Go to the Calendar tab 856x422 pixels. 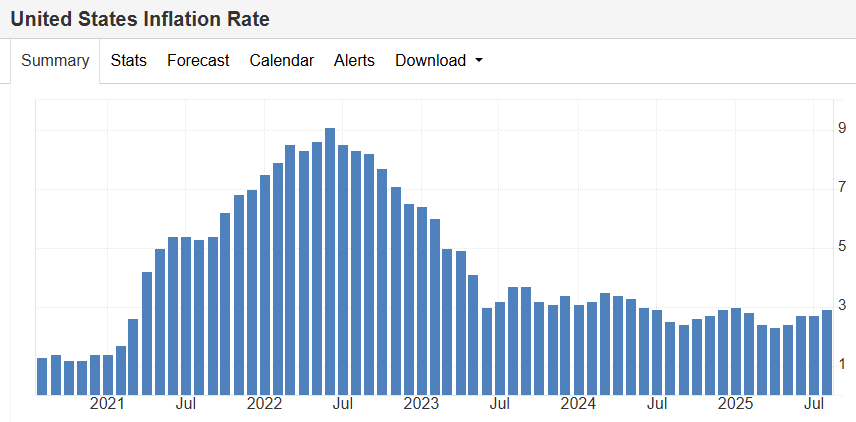[x=282, y=61]
